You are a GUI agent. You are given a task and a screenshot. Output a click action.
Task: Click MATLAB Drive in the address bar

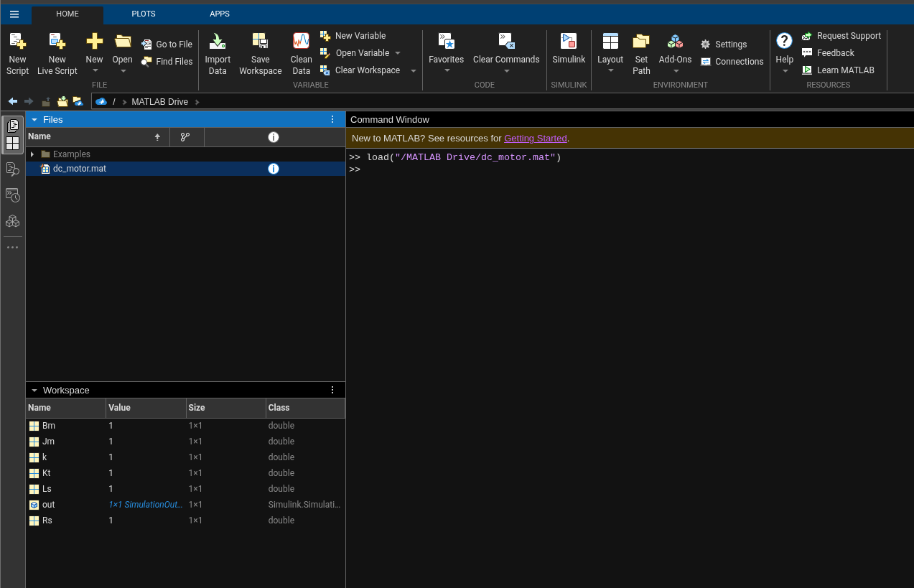[x=159, y=102]
